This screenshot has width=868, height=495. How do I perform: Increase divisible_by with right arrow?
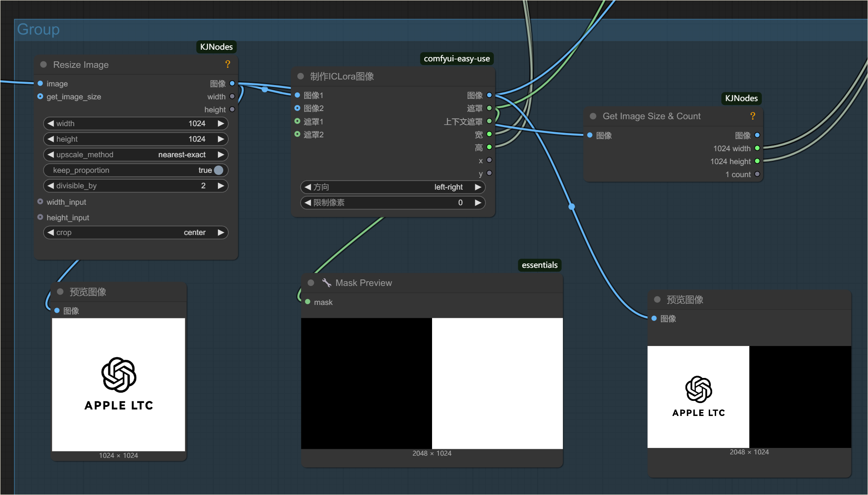(221, 186)
